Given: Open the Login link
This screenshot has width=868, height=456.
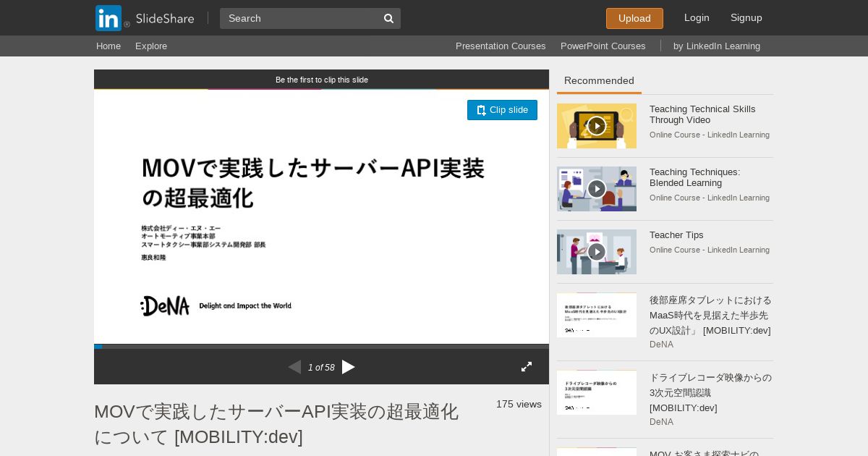Looking at the screenshot, I should [697, 17].
